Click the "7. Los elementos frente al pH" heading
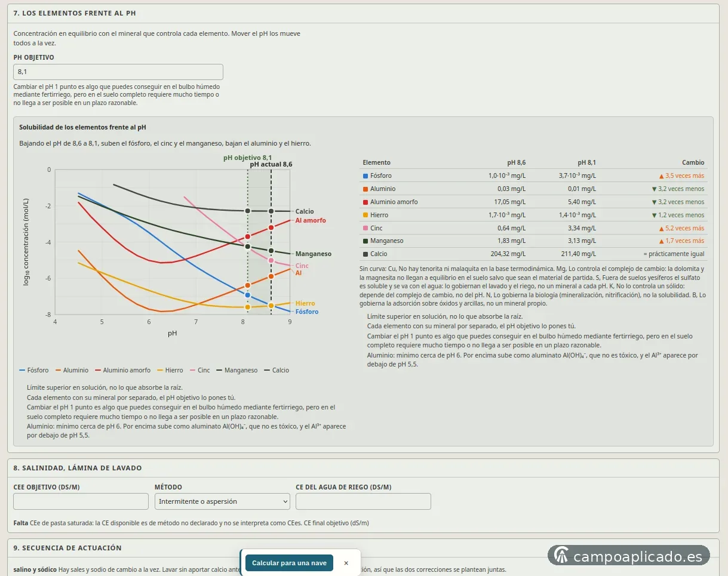728x576 pixels. [75, 13]
